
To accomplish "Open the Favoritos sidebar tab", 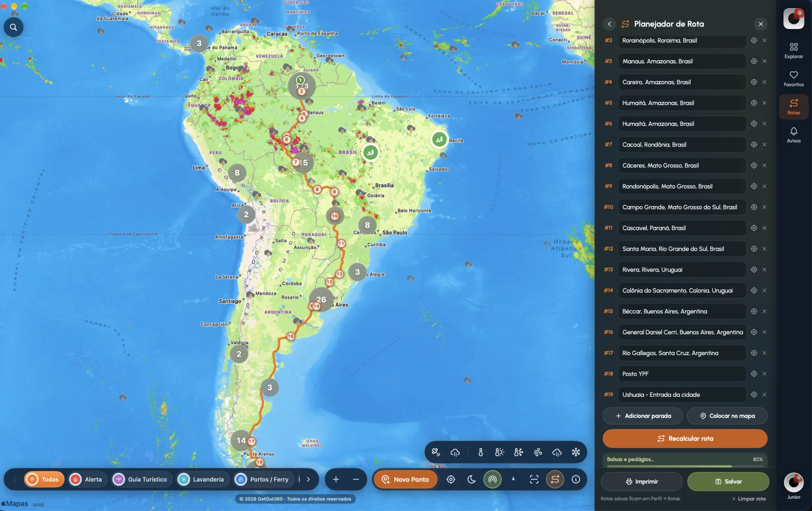I will [794, 79].
